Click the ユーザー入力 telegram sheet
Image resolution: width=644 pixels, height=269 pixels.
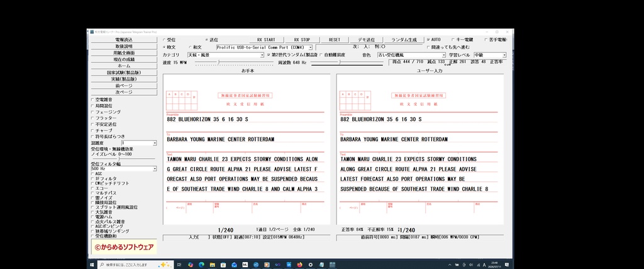[419, 149]
